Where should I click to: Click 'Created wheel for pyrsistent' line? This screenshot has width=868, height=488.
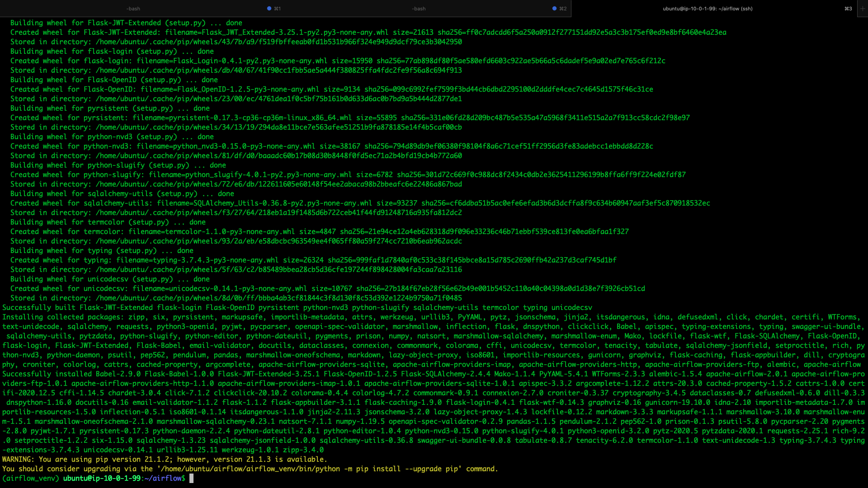[350, 117]
